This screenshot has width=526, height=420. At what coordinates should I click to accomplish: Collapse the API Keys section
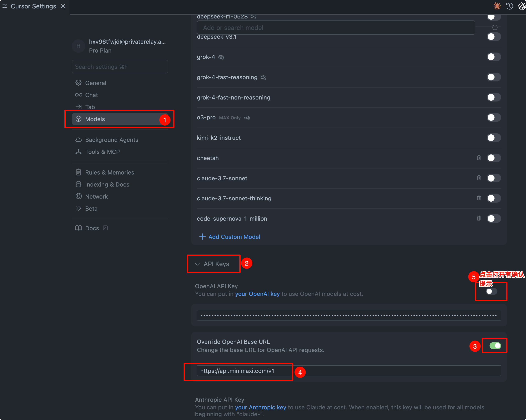coord(212,264)
